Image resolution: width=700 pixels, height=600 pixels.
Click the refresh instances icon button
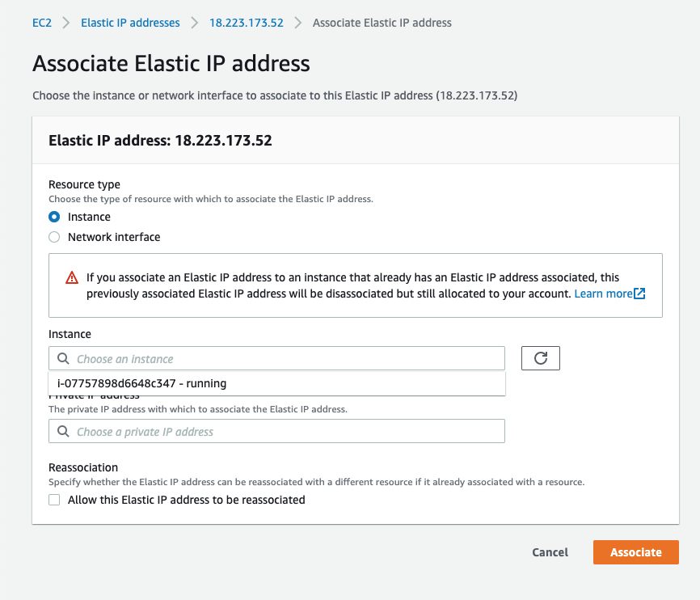click(541, 358)
